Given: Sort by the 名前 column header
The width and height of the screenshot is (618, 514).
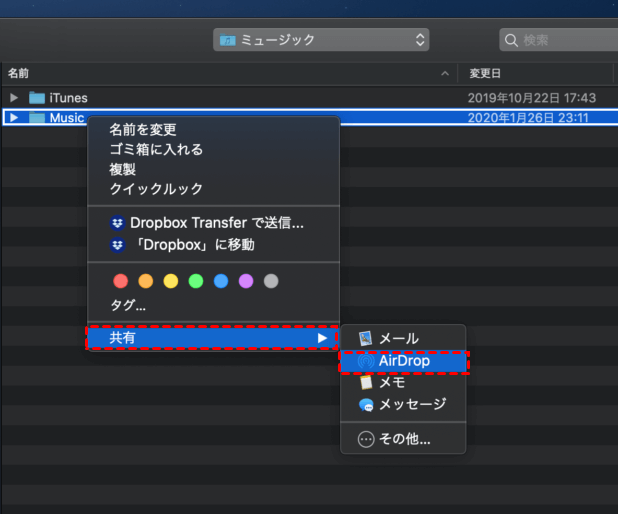Looking at the screenshot, I should coord(19,73).
